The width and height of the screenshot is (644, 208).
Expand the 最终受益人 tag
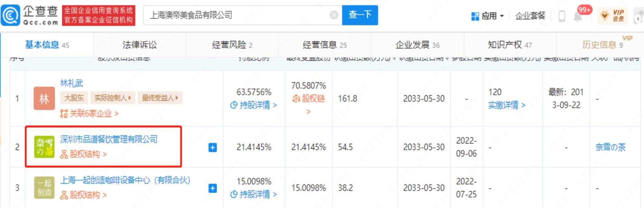(x=160, y=98)
